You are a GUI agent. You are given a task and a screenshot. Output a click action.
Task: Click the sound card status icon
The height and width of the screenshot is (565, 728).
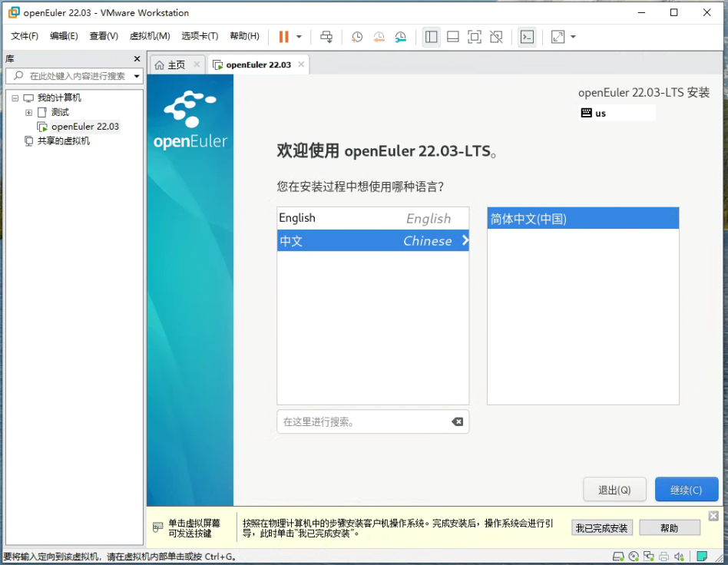pyautogui.click(x=680, y=557)
